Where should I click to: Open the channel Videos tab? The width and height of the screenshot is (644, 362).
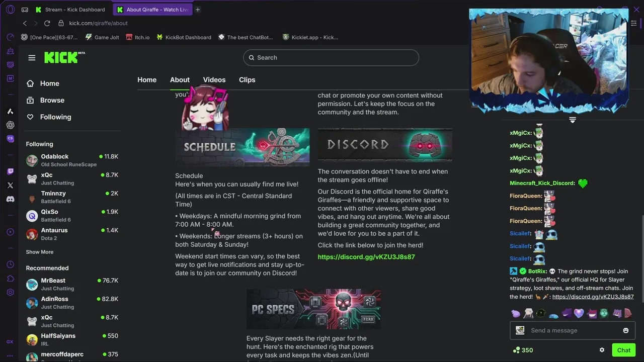[214, 80]
